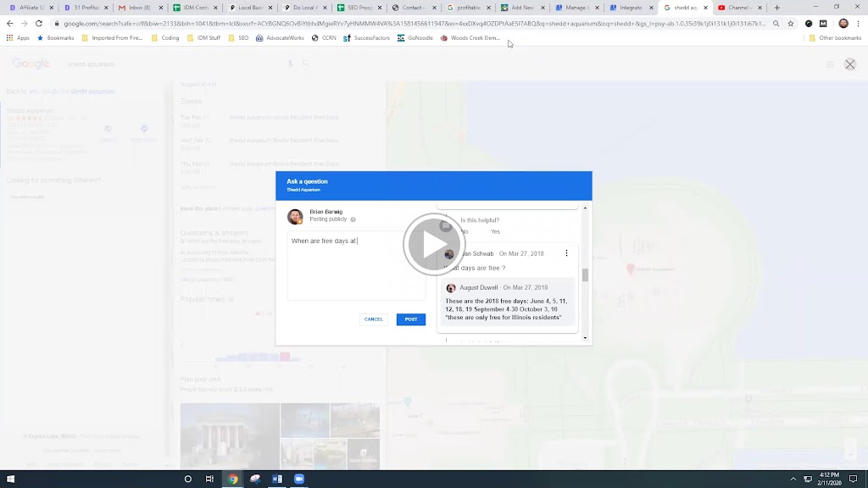This screenshot has height=488, width=868.
Task: Close the Google overlay with the X
Action: [850, 64]
